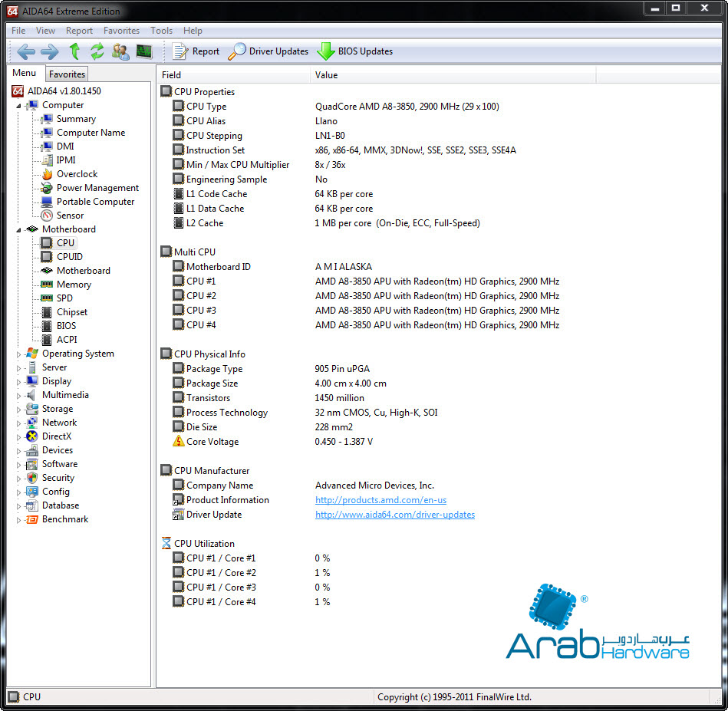Select Motherboard sub-item under Motherboard
The image size is (728, 711).
[84, 271]
